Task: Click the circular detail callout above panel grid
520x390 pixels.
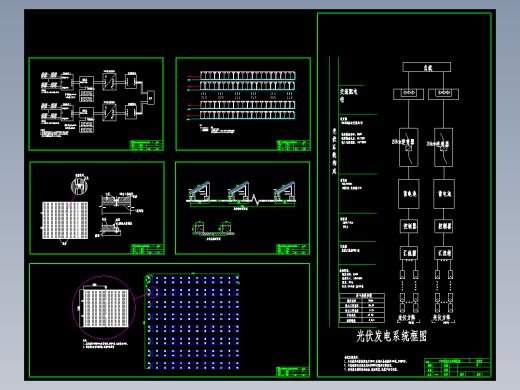Action: pos(79,185)
